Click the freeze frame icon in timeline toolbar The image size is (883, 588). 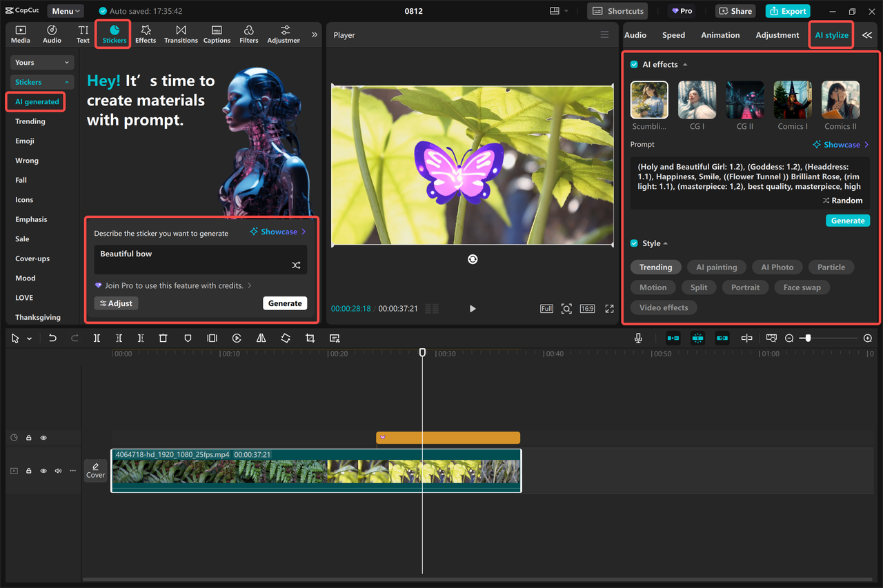point(212,338)
